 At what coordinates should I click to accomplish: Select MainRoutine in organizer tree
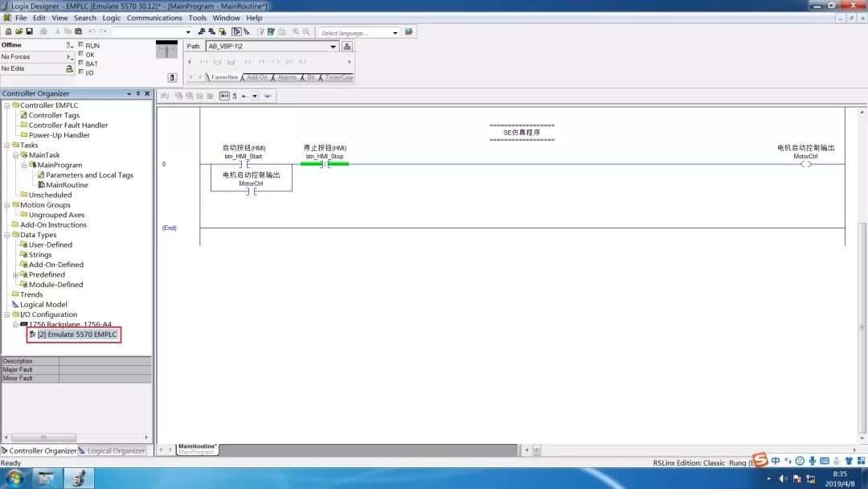pos(67,185)
